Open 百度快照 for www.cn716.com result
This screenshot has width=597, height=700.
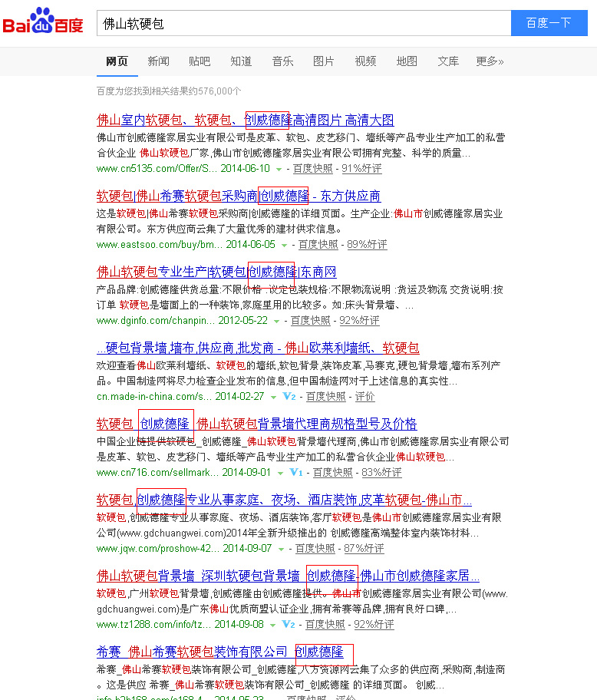click(x=332, y=472)
